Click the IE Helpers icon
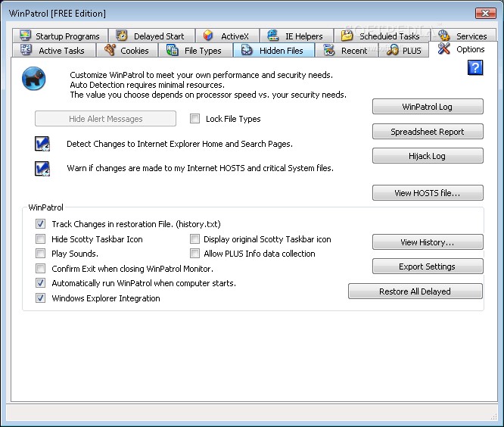504x427 pixels. pos(273,36)
